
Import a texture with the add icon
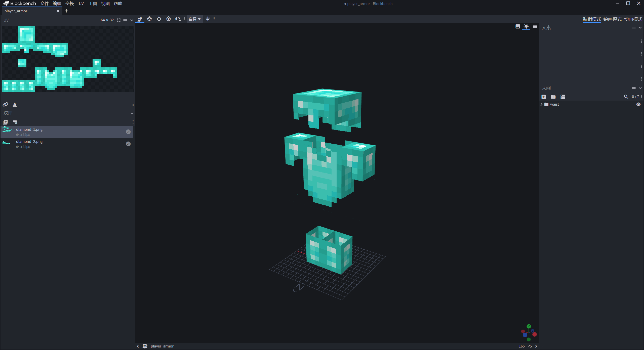(5, 122)
